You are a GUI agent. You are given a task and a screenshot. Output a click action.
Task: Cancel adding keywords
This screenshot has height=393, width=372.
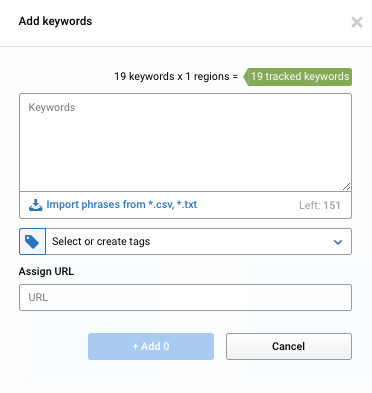[x=289, y=346]
